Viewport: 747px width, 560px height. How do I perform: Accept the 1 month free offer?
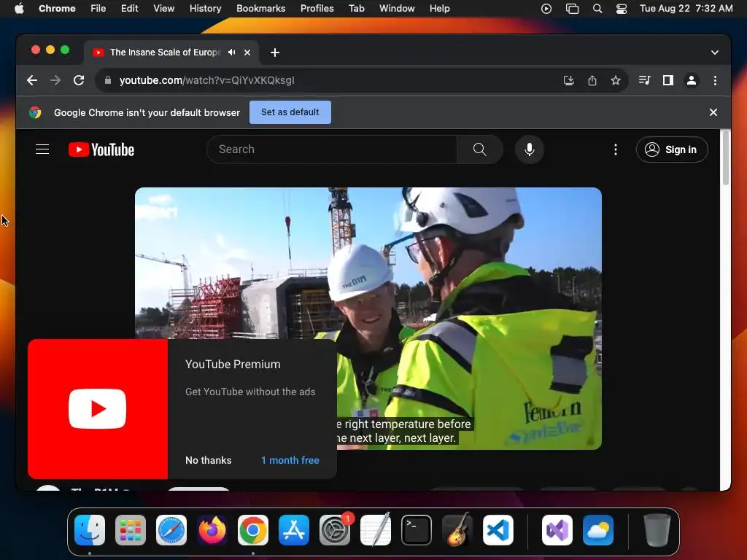(290, 461)
